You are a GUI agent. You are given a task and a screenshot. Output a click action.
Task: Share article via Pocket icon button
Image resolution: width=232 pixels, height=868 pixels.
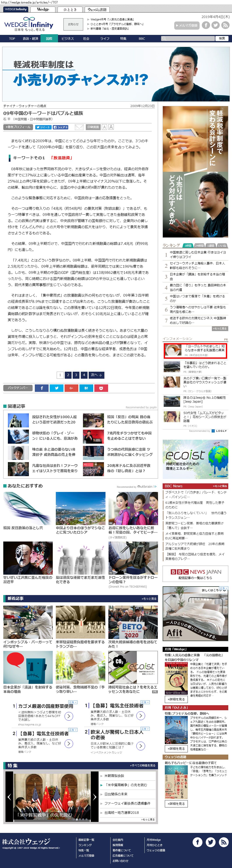[101, 388]
